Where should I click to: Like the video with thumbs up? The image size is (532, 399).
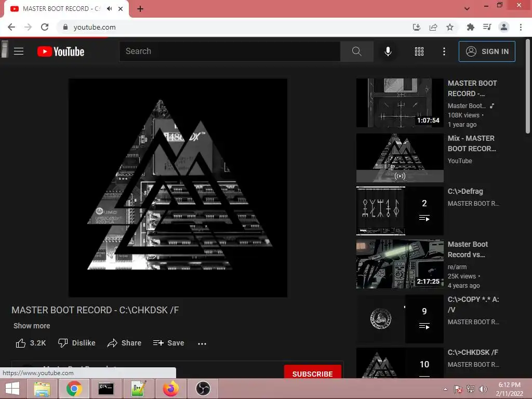coord(31,343)
